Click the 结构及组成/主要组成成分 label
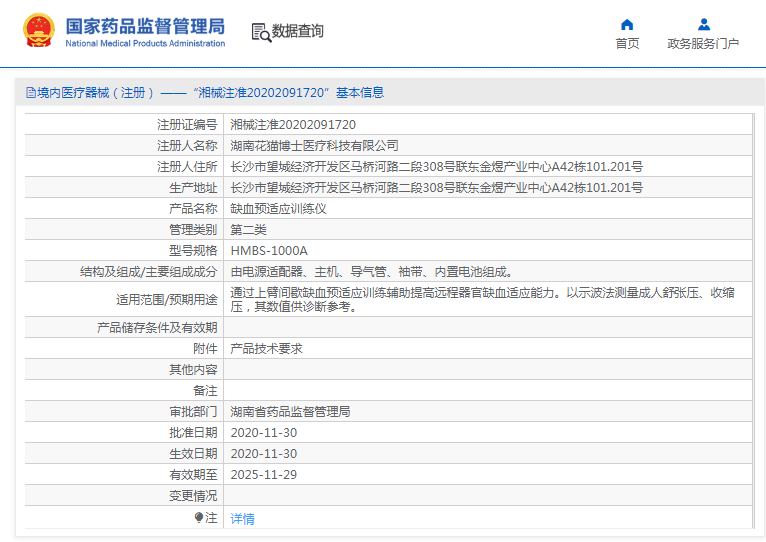Screen dimensions: 766x542 tap(149, 272)
